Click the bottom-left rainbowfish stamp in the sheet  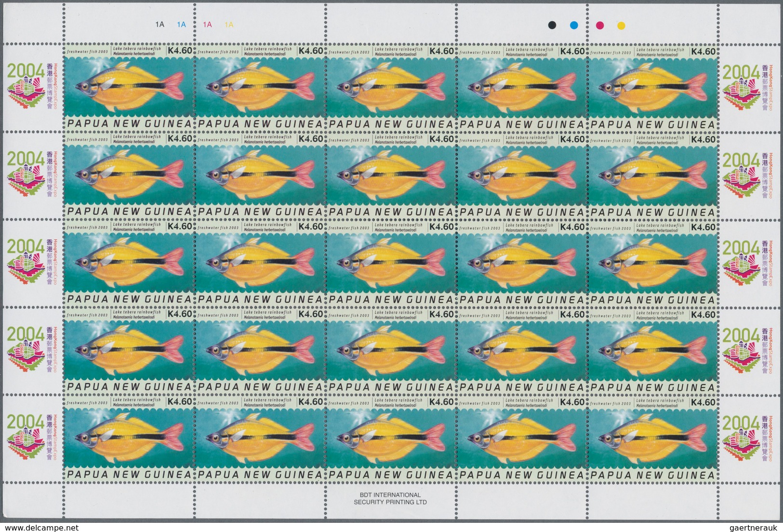pos(129,439)
